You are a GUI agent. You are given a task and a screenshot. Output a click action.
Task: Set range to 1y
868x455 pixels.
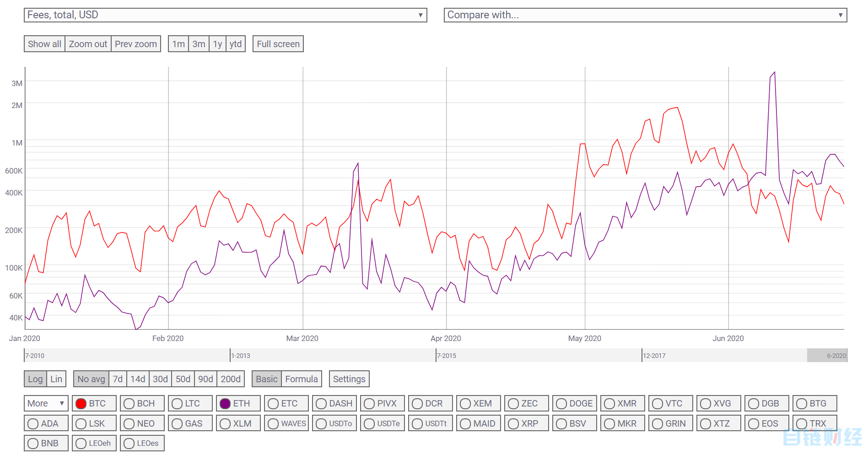click(x=217, y=44)
